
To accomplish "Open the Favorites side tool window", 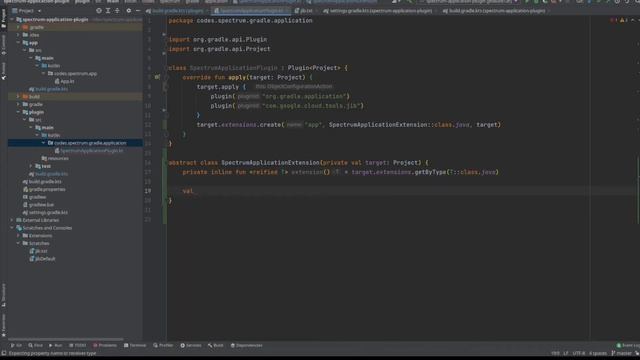I will pyautogui.click(x=4, y=325).
